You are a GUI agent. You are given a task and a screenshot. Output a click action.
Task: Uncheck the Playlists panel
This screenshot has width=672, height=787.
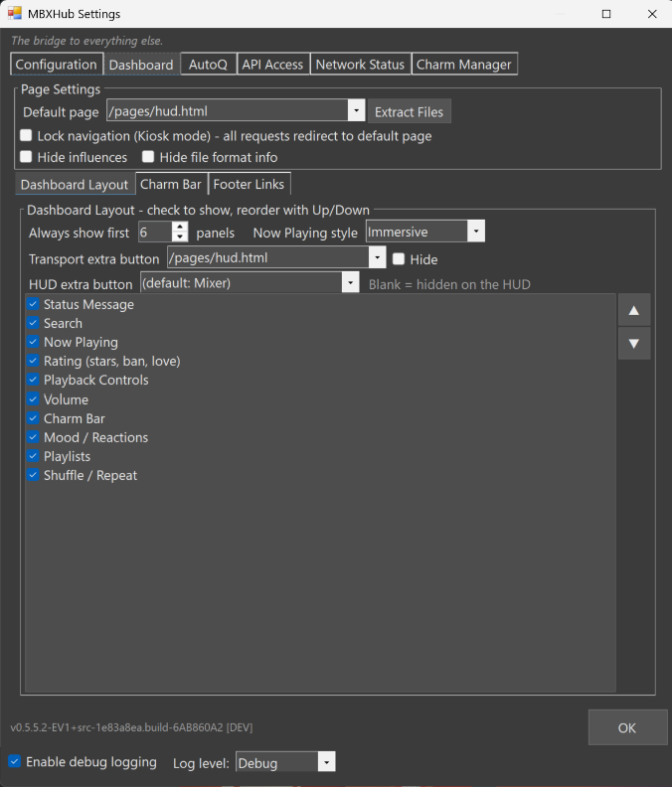(x=33, y=456)
